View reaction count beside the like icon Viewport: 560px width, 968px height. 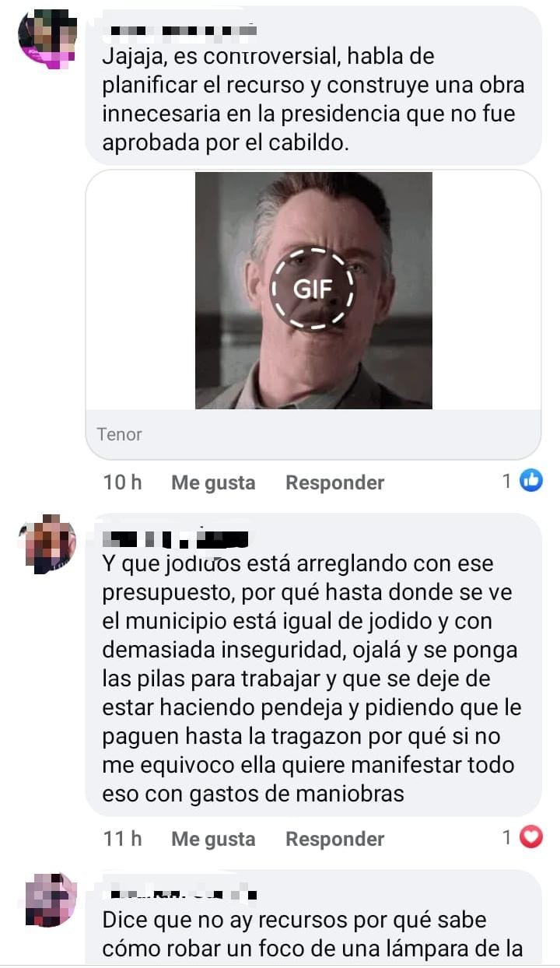507,482
